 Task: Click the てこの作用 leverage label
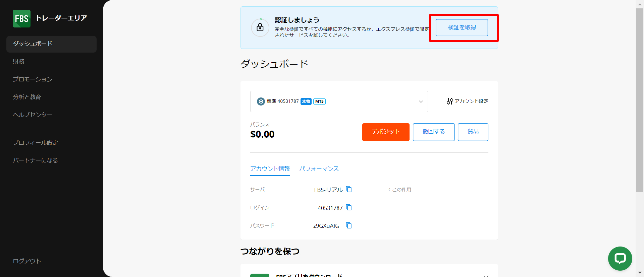[399, 190]
